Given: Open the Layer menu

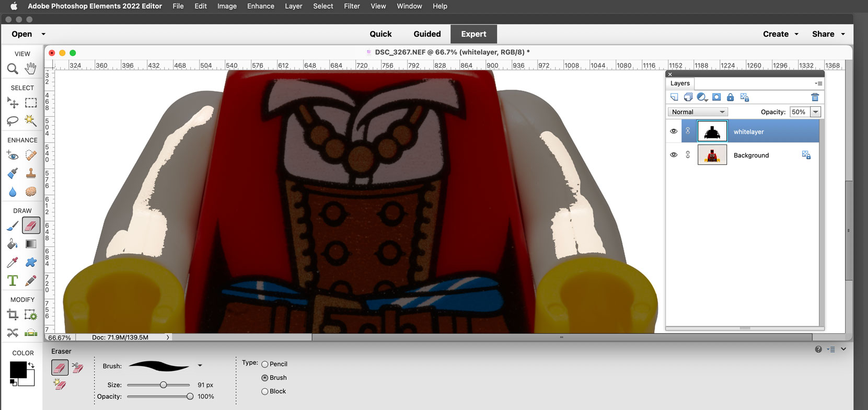Looking at the screenshot, I should click(294, 6).
